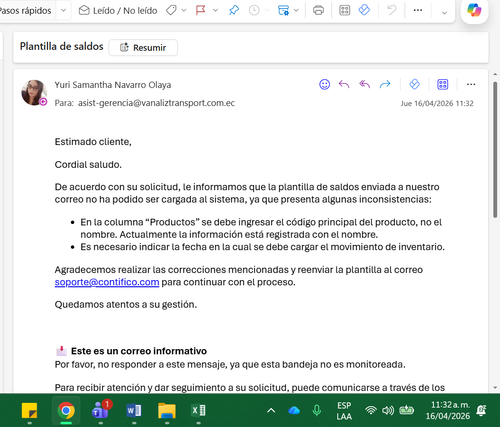The image size is (500, 427).
Task: Click the scrollbar down arrow
Action: (495, 388)
